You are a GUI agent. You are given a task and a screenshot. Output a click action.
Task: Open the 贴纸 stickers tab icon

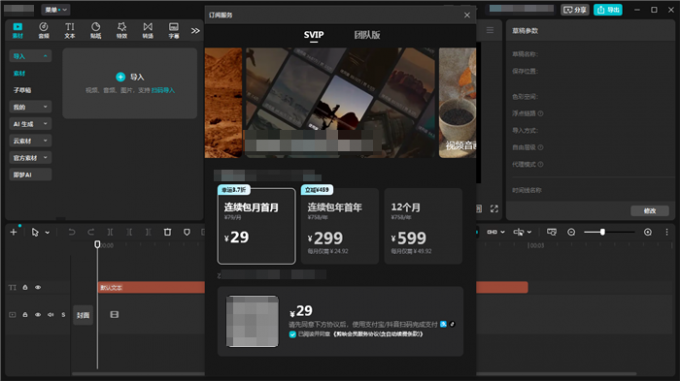(96, 30)
